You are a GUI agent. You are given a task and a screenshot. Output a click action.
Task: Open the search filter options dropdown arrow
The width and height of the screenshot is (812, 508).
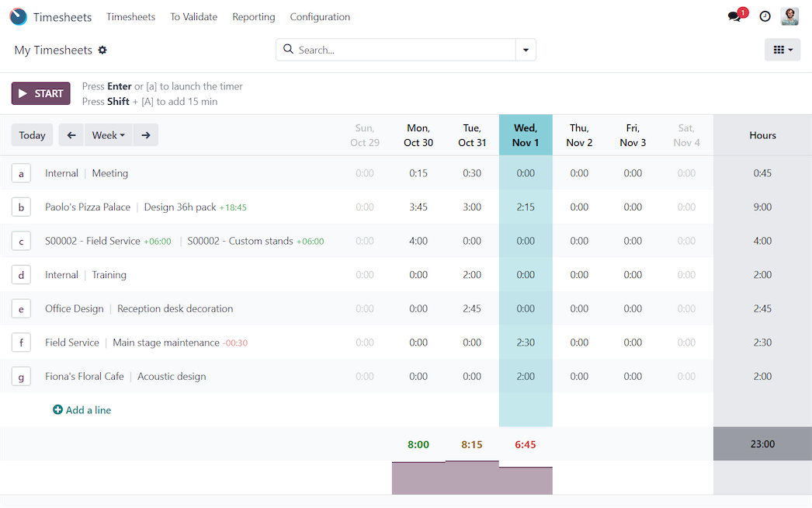point(526,50)
